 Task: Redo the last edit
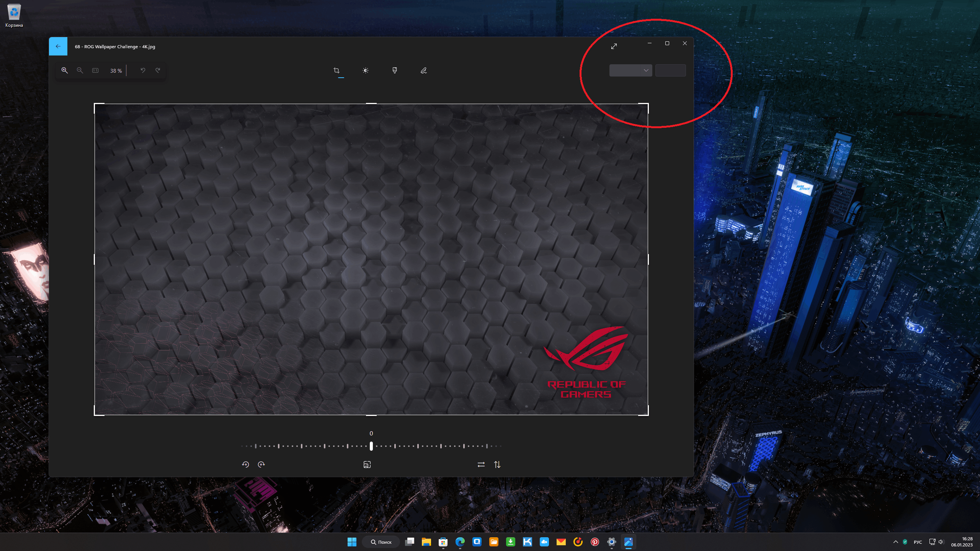158,70
